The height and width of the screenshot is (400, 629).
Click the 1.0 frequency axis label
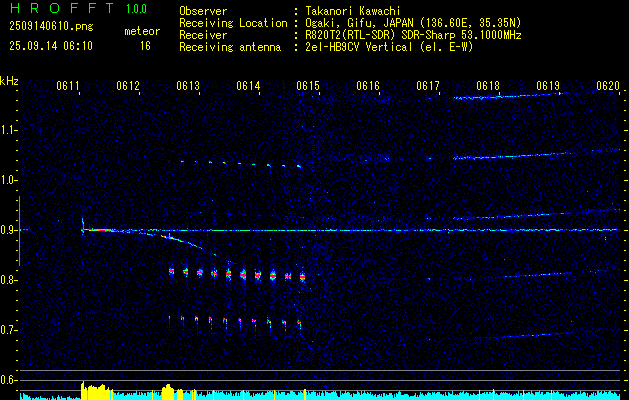7,181
